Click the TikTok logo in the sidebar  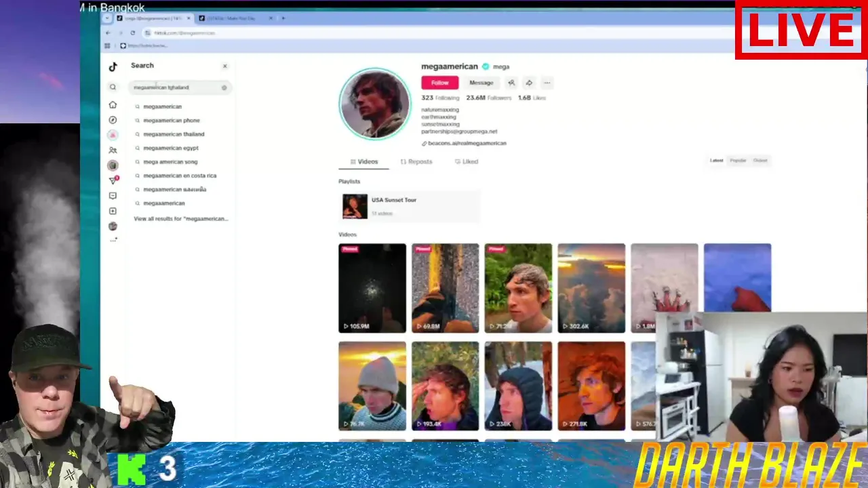pos(113,66)
